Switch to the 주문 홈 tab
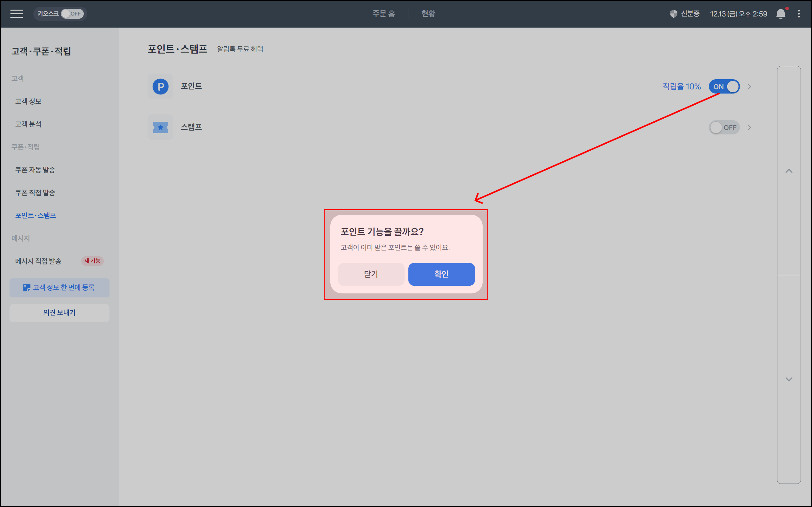This screenshot has width=812, height=507. (x=384, y=14)
